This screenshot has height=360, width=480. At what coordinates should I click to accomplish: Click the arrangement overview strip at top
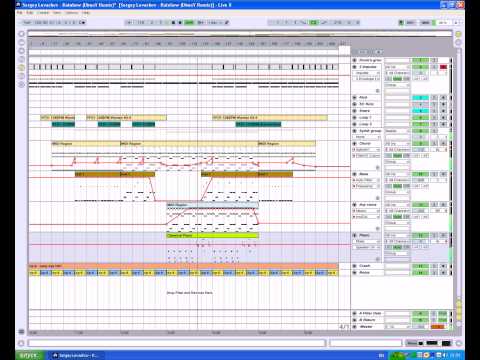(240, 34)
